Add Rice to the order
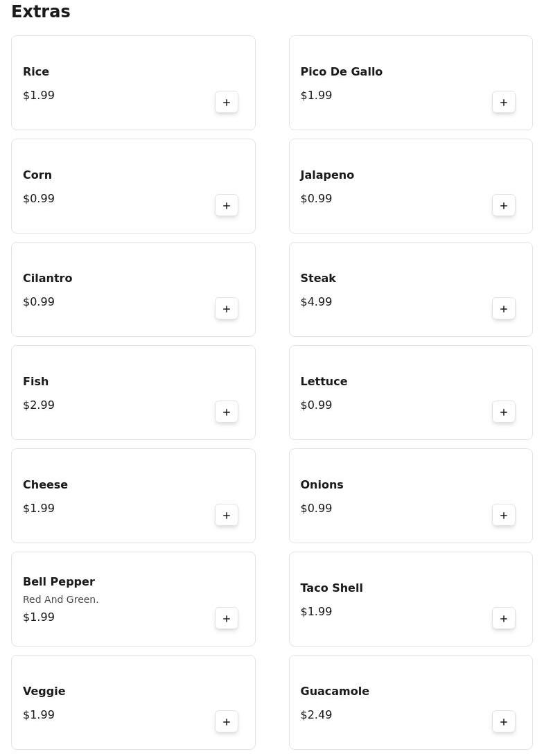Viewport: 544px width, 756px height. 227,103
